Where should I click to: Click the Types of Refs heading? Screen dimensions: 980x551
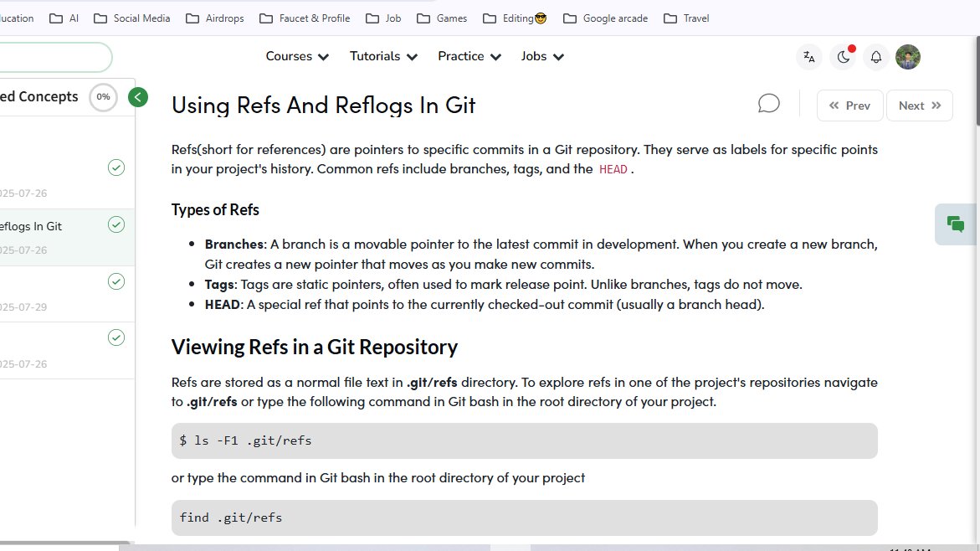coord(215,209)
